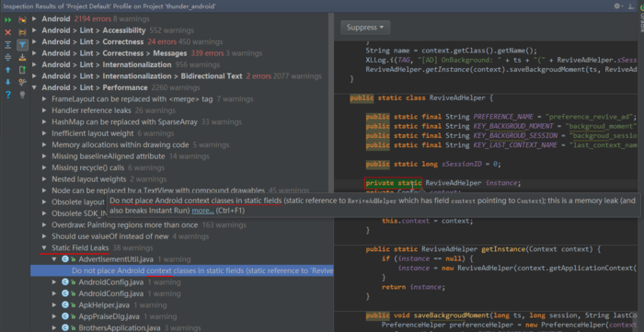The image size is (644, 332).
Task: Expand Android > Lint > Accessibility group
Action: tap(34, 30)
